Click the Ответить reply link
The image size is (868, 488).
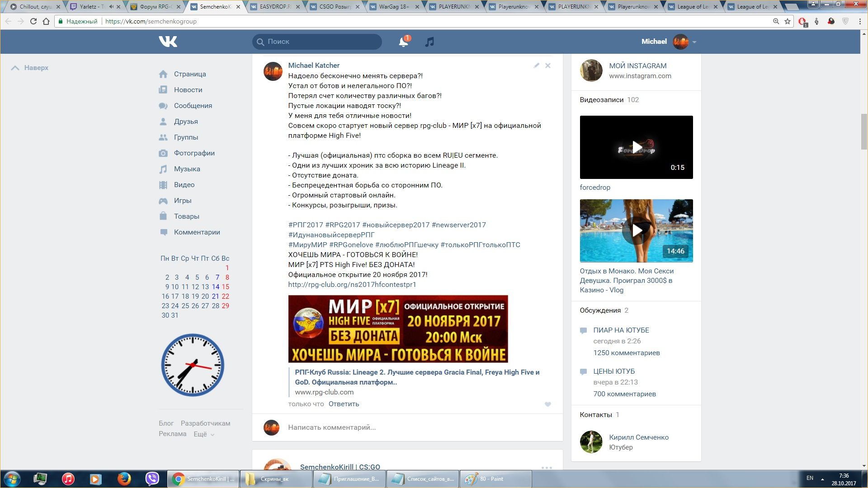coord(344,404)
